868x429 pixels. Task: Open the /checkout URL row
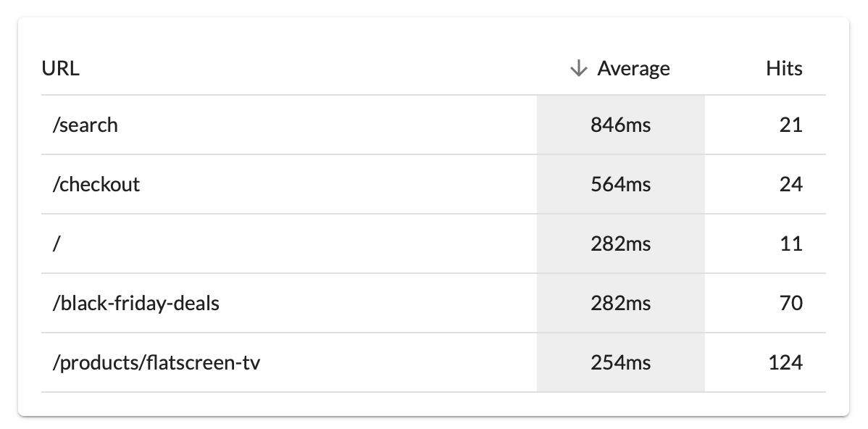pos(96,185)
